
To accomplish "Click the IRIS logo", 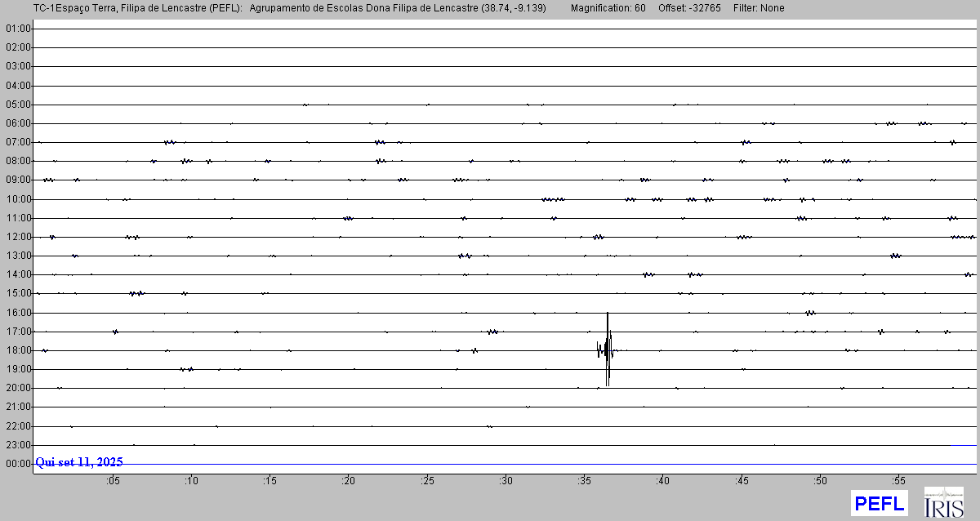I will click(943, 502).
